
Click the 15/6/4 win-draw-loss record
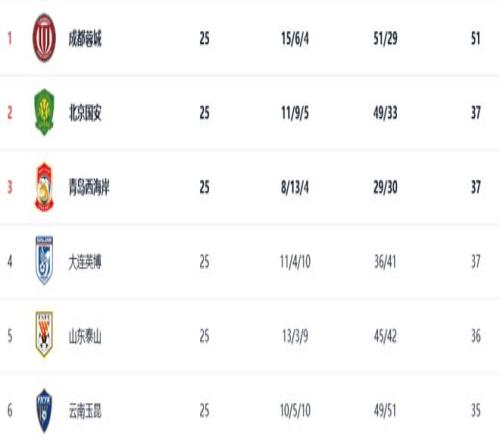pos(295,38)
